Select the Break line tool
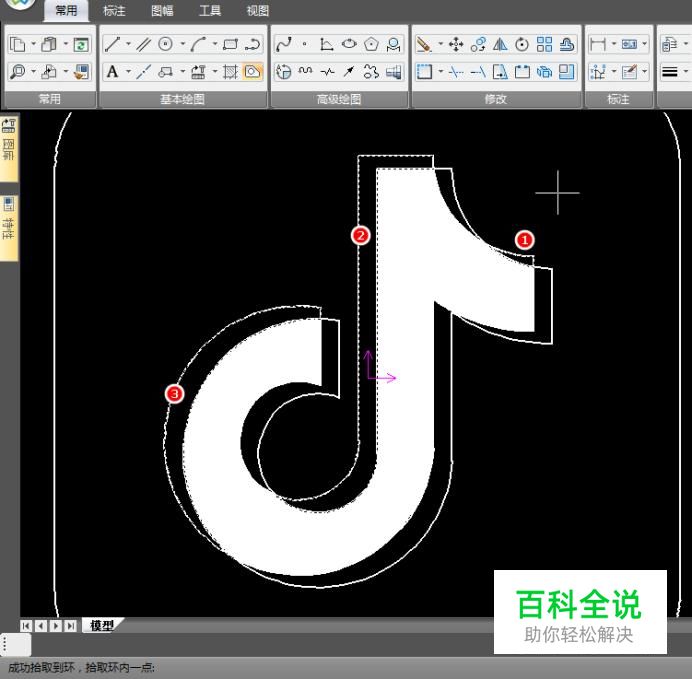The height and width of the screenshot is (679, 692). click(x=327, y=71)
